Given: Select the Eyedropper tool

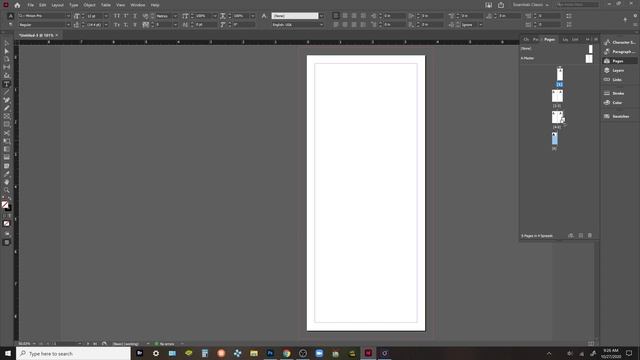Looking at the screenshot, I should tap(7, 174).
